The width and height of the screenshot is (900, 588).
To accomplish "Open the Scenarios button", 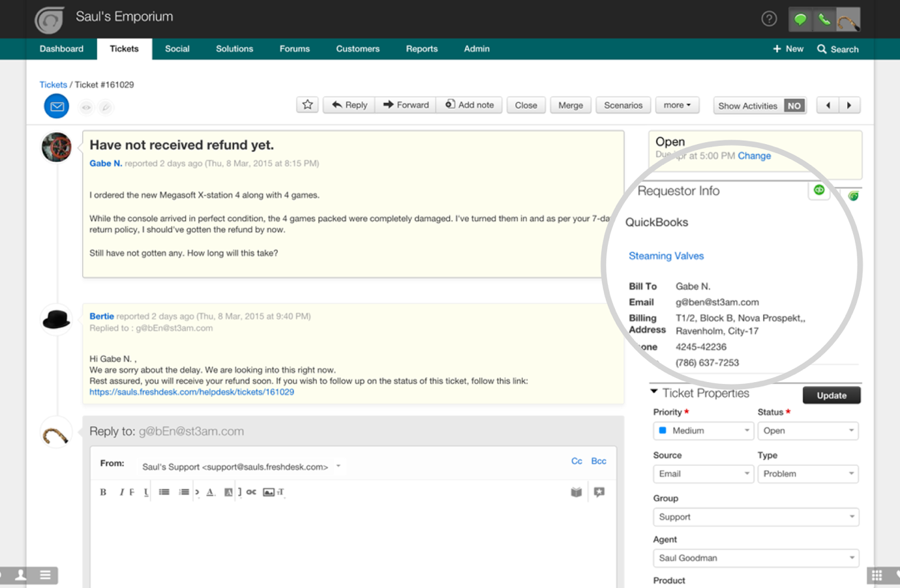I will [x=623, y=105].
